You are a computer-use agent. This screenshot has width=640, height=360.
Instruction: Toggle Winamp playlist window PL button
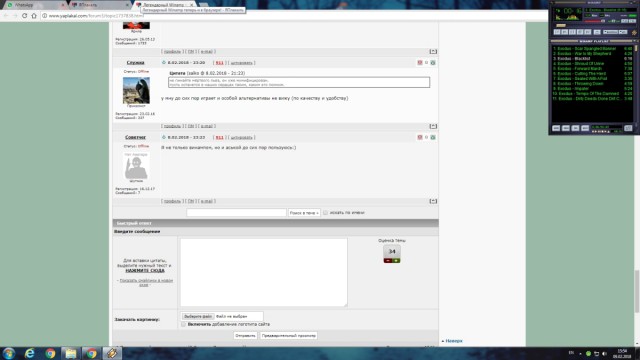[632, 21]
